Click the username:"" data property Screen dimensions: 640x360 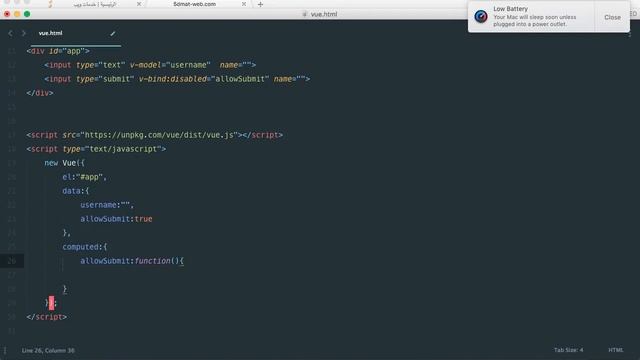coord(107,205)
